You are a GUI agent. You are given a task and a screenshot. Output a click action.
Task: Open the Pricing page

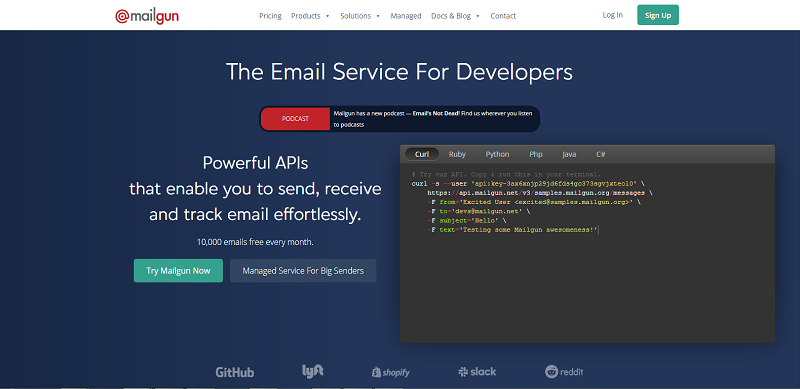point(270,16)
